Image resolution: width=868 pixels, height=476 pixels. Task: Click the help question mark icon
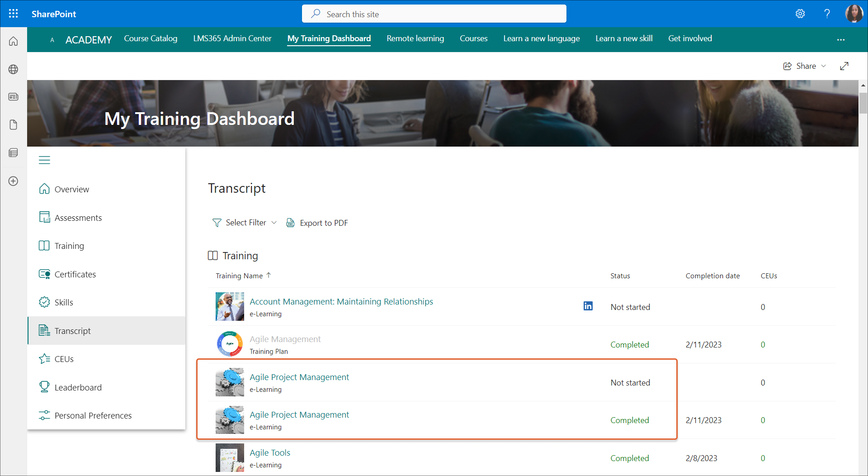[x=827, y=14]
